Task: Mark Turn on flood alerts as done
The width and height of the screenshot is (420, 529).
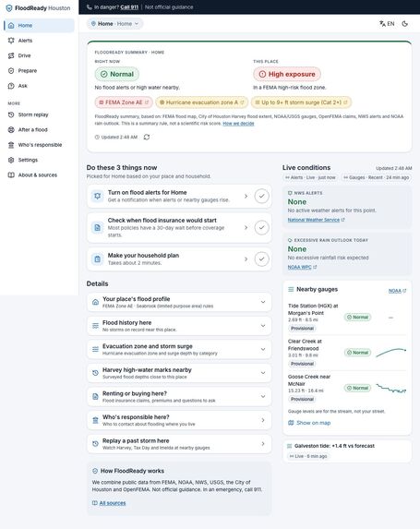Action: 261,196
